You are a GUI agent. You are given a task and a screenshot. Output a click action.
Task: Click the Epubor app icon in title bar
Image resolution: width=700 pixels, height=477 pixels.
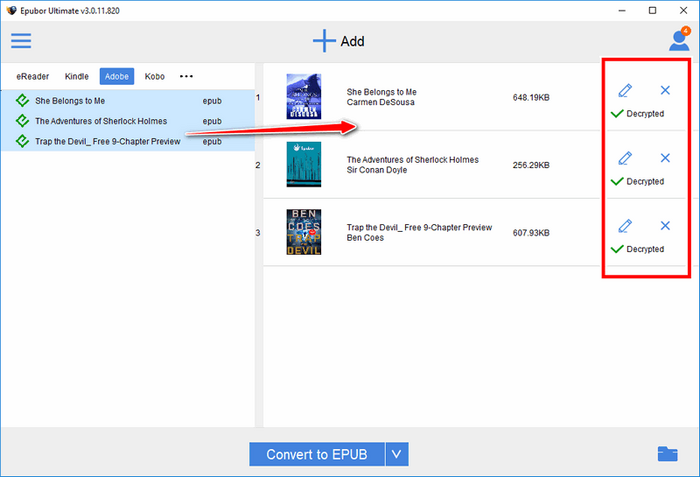click(x=11, y=10)
